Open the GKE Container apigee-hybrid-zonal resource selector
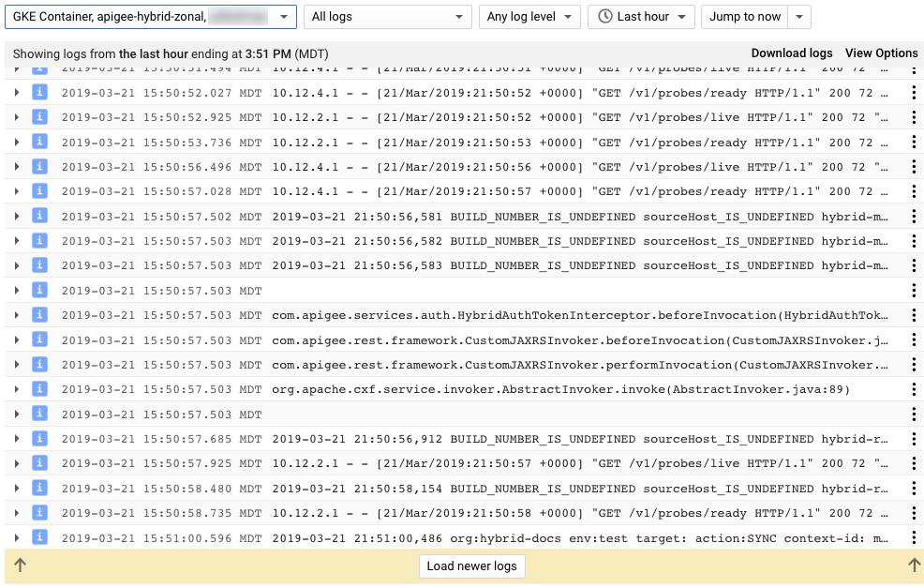The width and height of the screenshot is (924, 588). 150,16
